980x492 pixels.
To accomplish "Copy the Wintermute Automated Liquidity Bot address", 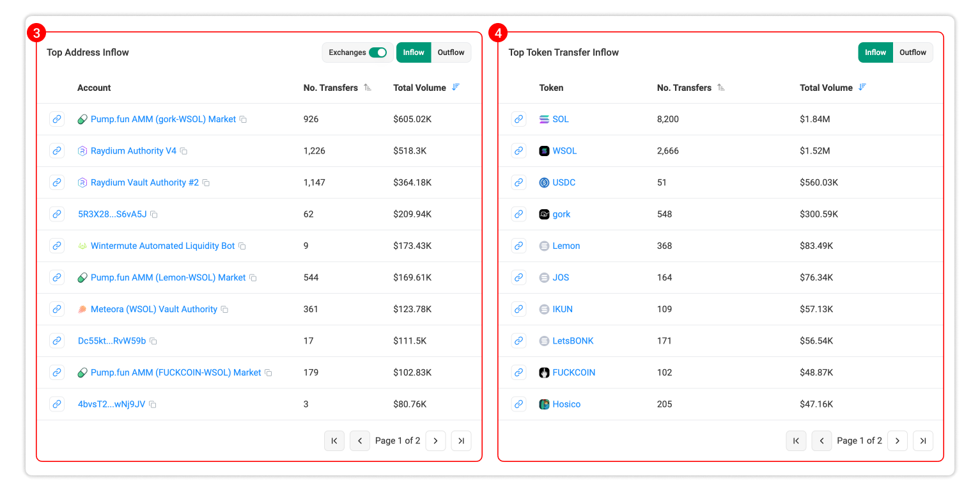I will click(x=240, y=246).
